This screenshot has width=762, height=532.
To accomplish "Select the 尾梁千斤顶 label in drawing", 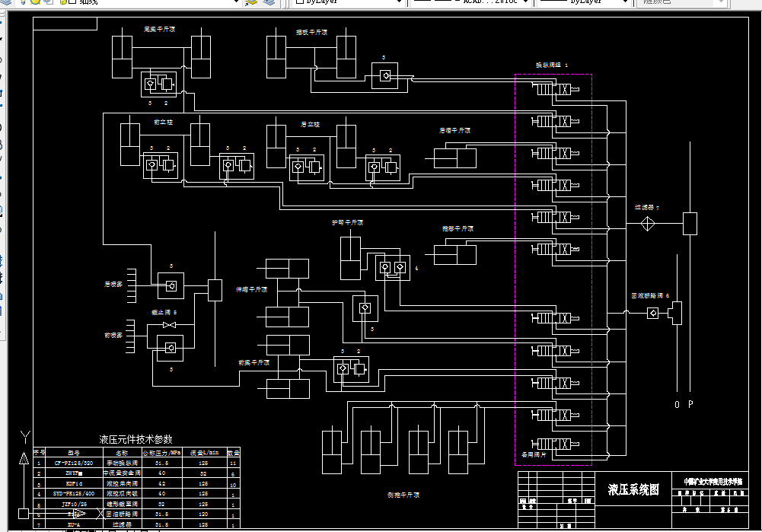I will (159, 29).
